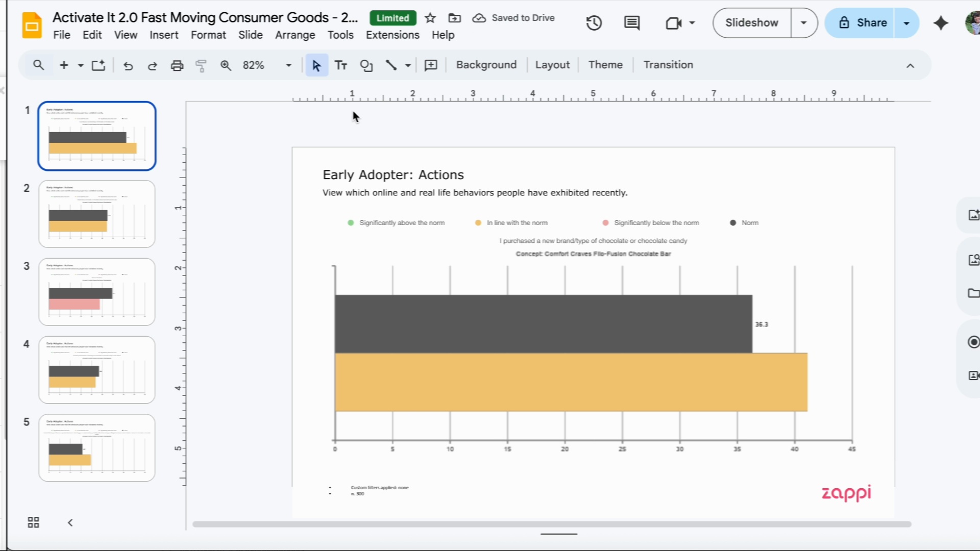
Task: Select slide 3 in the filmstrip
Action: 96,291
